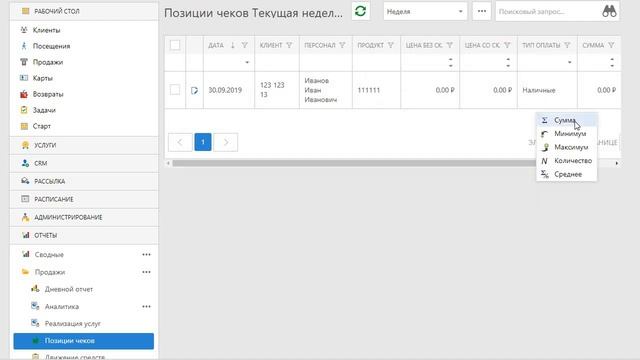This screenshot has height=360, width=640.
Task: Open the three-dots menu next to Сводные
Action: (x=146, y=254)
